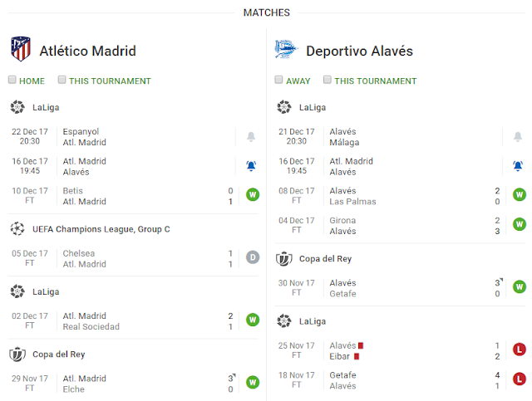Open the Girona vs Alavés match
This screenshot has width=532, height=401.
[x=391, y=226]
